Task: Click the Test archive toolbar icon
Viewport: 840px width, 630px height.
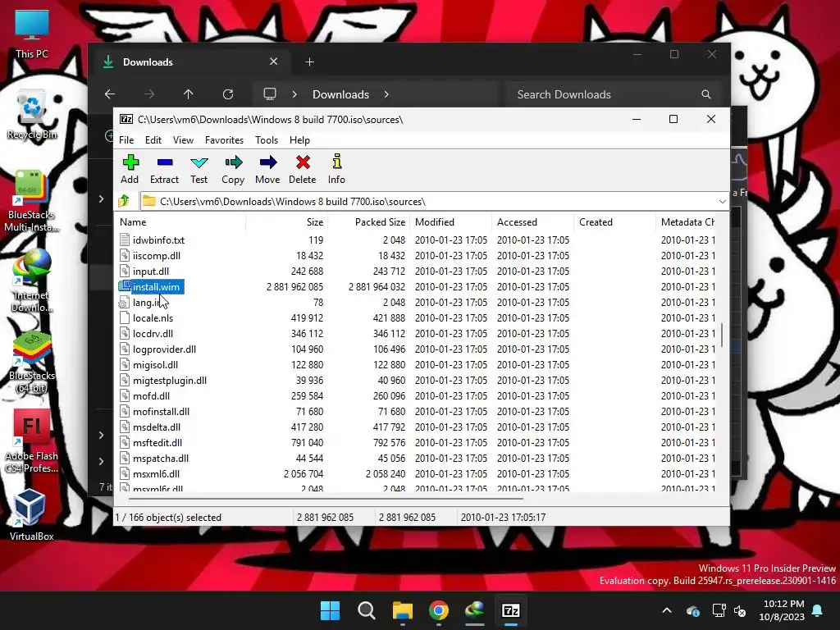Action: (199, 169)
